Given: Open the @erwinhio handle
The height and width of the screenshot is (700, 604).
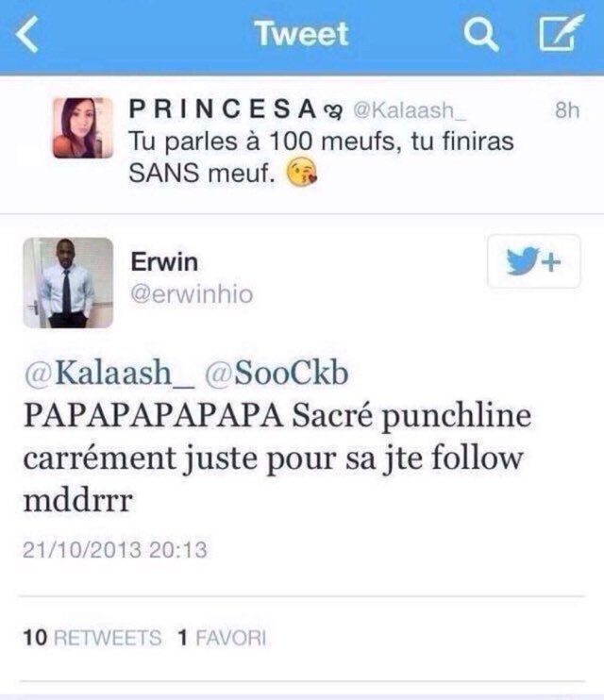Looking at the screenshot, I should click(192, 294).
